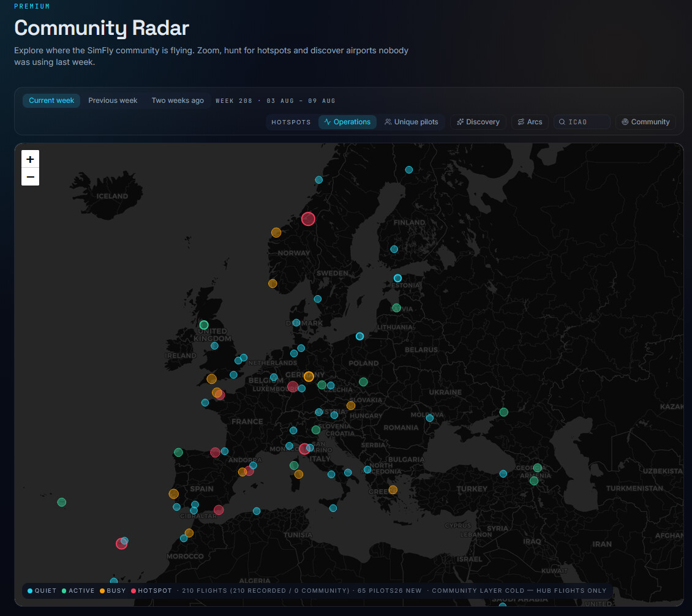The image size is (692, 616).
Task: Switch to Two weeks ago tab
Action: [x=178, y=100]
